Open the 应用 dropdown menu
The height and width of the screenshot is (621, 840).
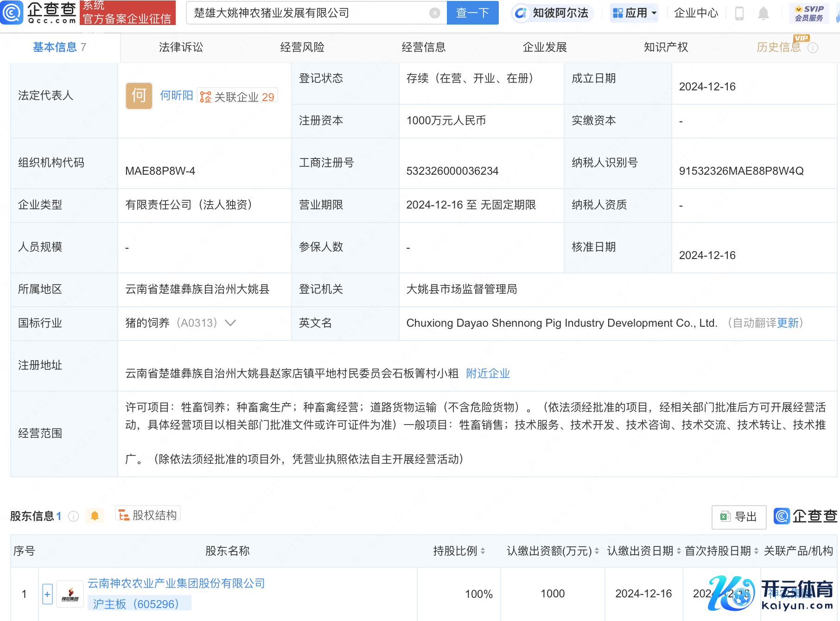coord(635,13)
